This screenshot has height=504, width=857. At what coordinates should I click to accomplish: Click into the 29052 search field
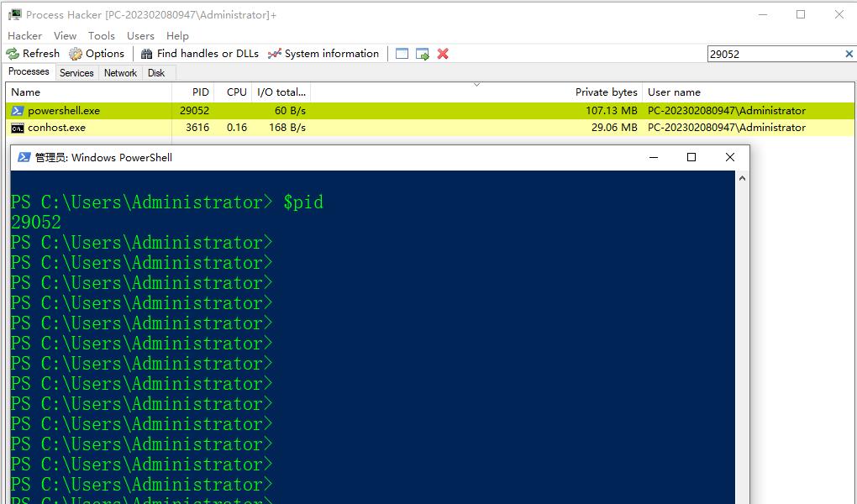tap(773, 54)
